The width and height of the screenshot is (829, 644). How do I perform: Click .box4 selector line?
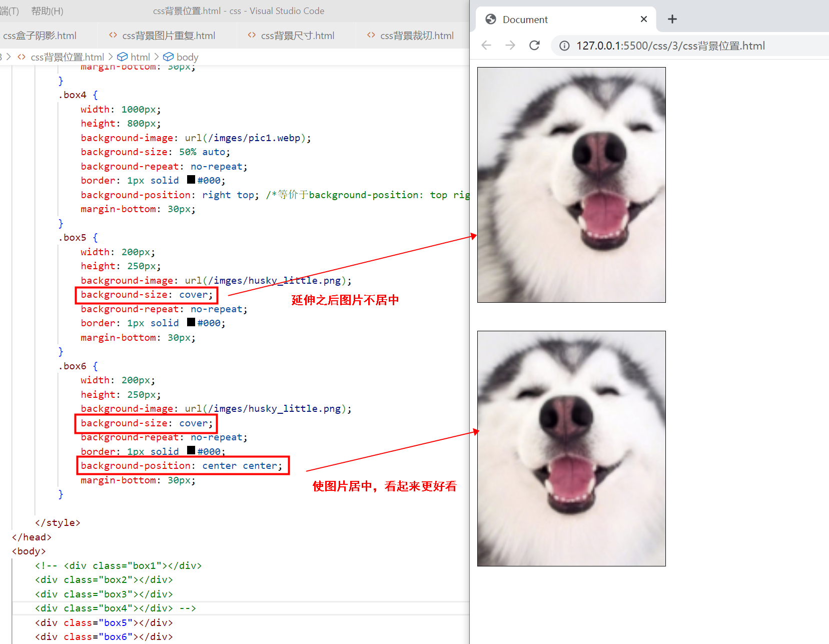click(78, 95)
